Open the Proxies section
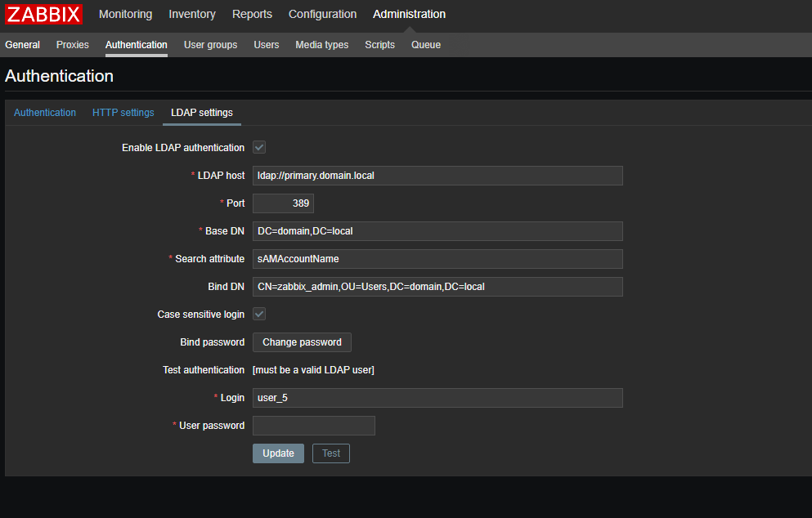812x518 pixels. (x=73, y=45)
